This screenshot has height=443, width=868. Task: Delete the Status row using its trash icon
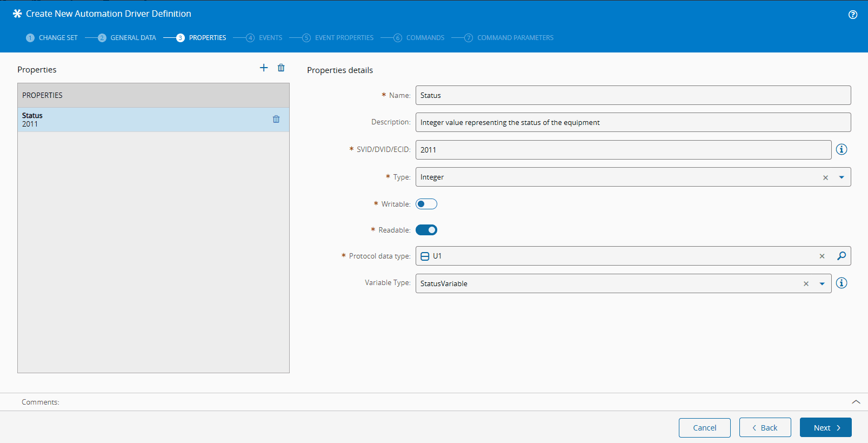click(x=276, y=119)
